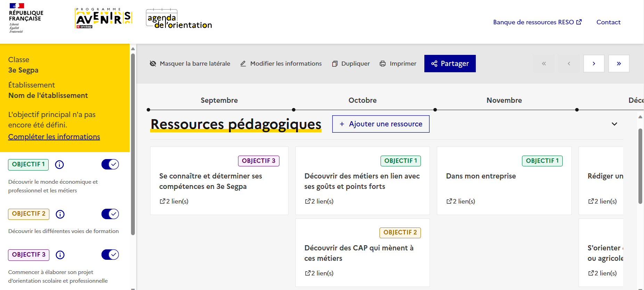Screen dimensions: 644x290
Task: Open info icon beside Objectif 2
Action: coord(60,214)
